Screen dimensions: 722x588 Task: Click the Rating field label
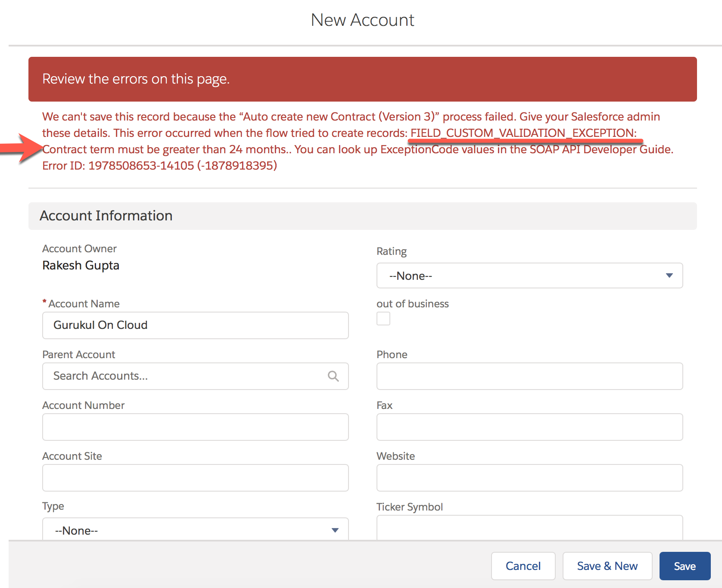coord(392,251)
